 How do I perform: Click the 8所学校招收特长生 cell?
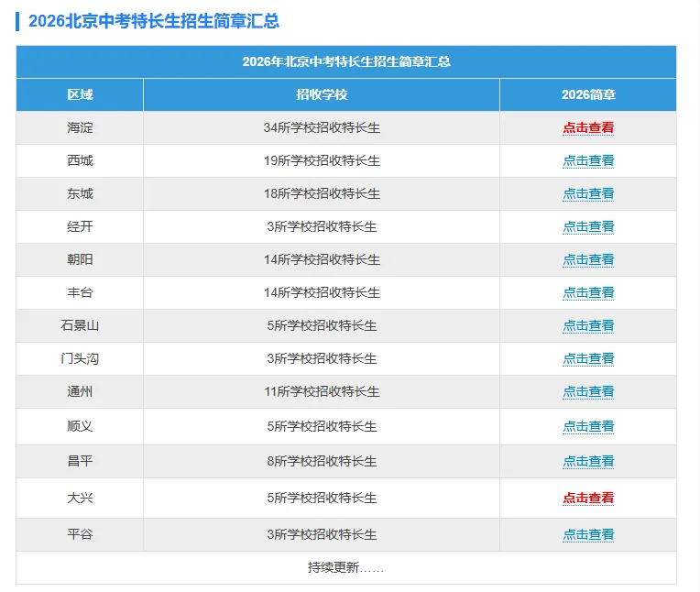tap(322, 461)
